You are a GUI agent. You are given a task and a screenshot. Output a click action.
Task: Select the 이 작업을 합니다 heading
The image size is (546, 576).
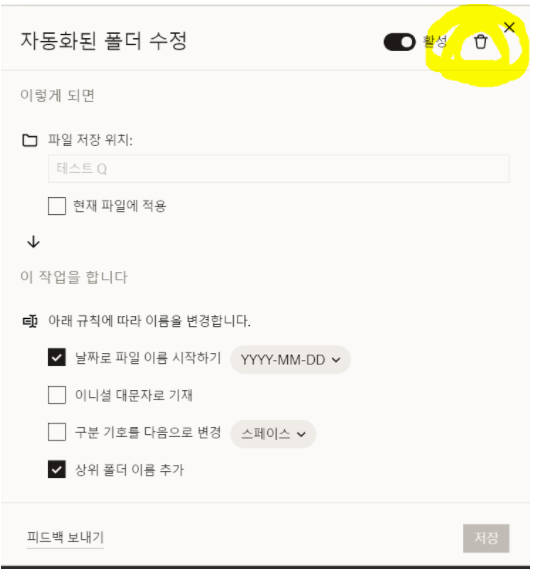[74, 277]
